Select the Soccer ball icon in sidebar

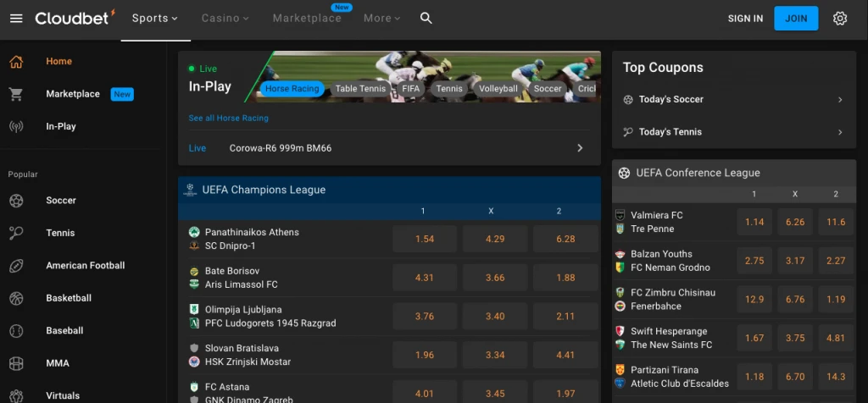16,201
